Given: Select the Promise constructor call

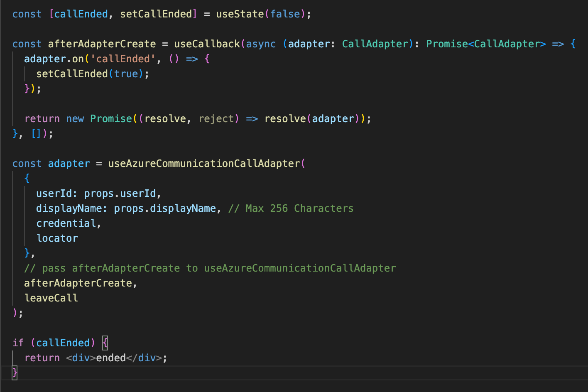Looking at the screenshot, I should coord(111,118).
